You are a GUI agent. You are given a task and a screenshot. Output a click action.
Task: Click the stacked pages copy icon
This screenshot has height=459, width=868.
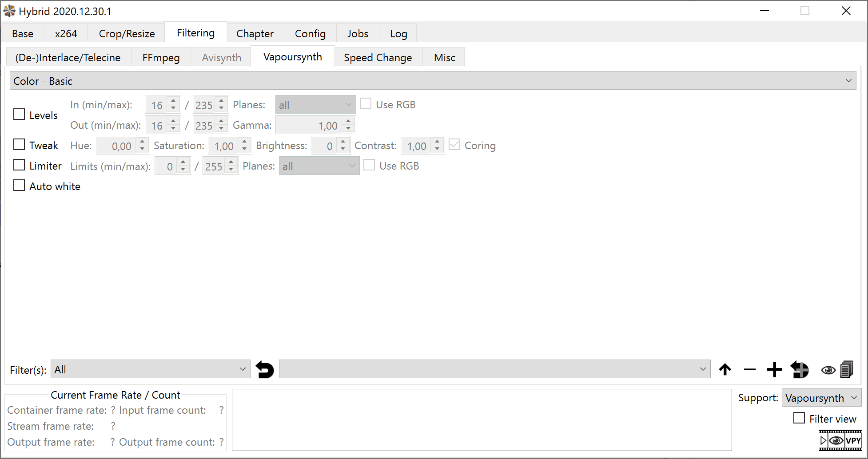pos(847,369)
